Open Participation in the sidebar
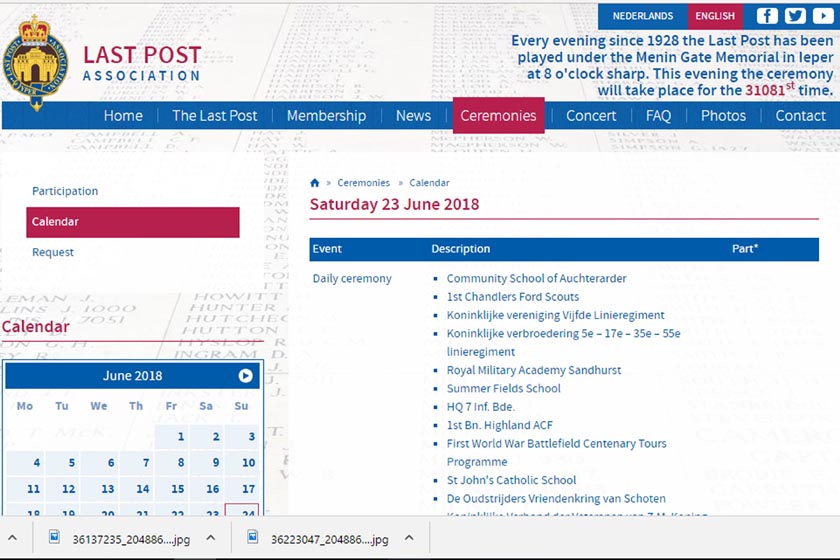 click(x=65, y=191)
